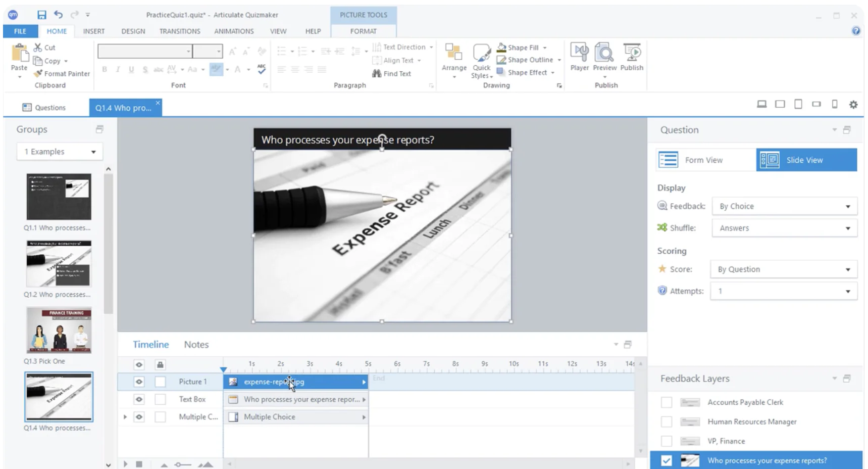Viewport: 868px width, 469px height.
Task: Click the timeline lock-all icon
Action: coord(160,364)
